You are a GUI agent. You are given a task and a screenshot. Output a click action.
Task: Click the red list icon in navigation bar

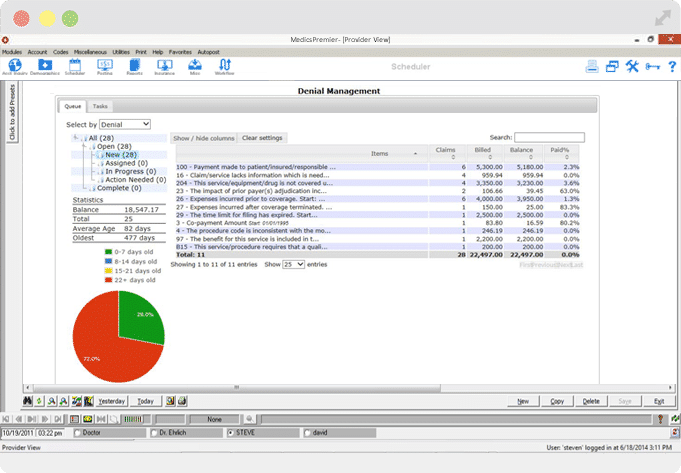pyautogui.click(x=74, y=419)
